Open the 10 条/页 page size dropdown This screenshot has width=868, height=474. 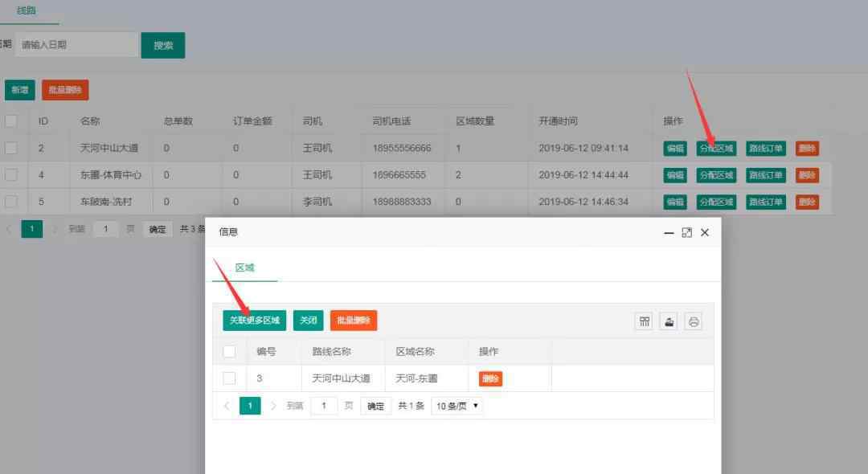(x=457, y=406)
